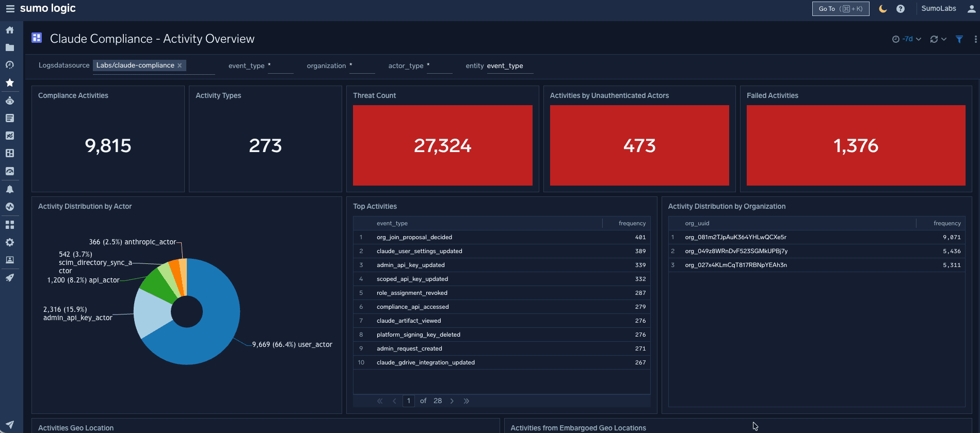Open Favorites star icon in sidebar

tap(10, 82)
